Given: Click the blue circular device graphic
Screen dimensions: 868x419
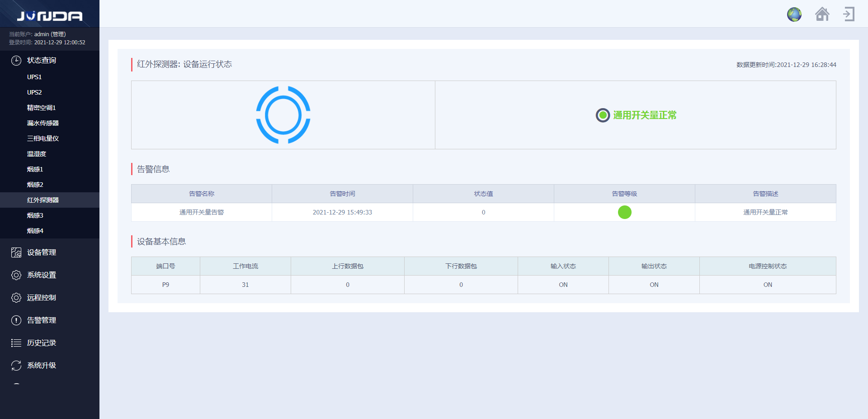Looking at the screenshot, I should pos(283,115).
